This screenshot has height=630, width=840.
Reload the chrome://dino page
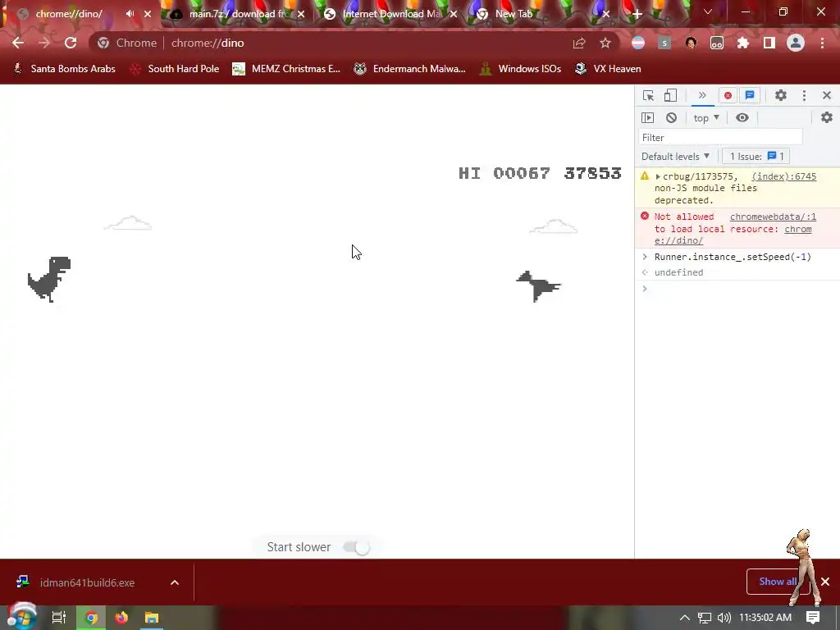point(71,43)
